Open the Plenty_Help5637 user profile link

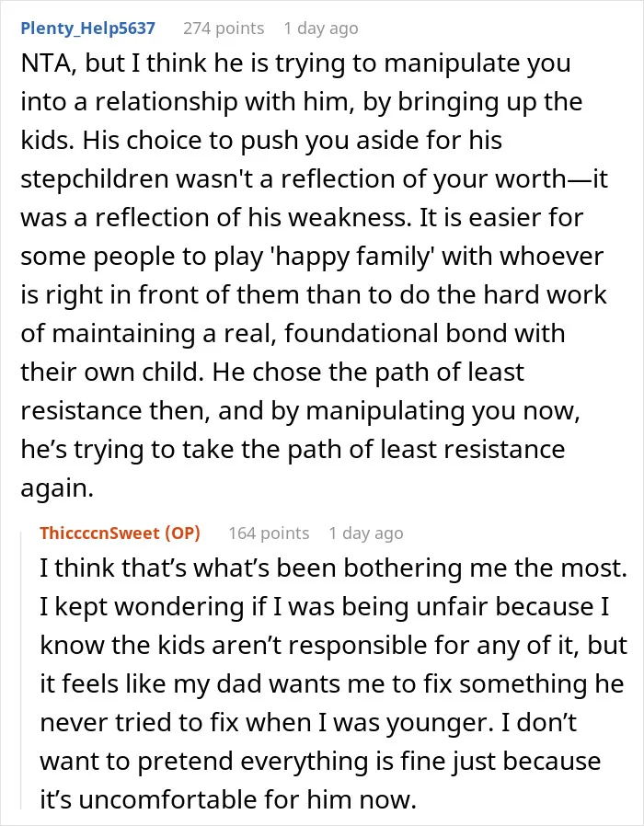[x=88, y=28]
